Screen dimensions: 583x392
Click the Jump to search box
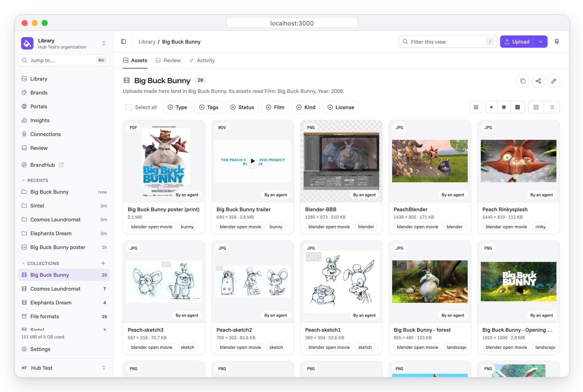pyautogui.click(x=64, y=60)
